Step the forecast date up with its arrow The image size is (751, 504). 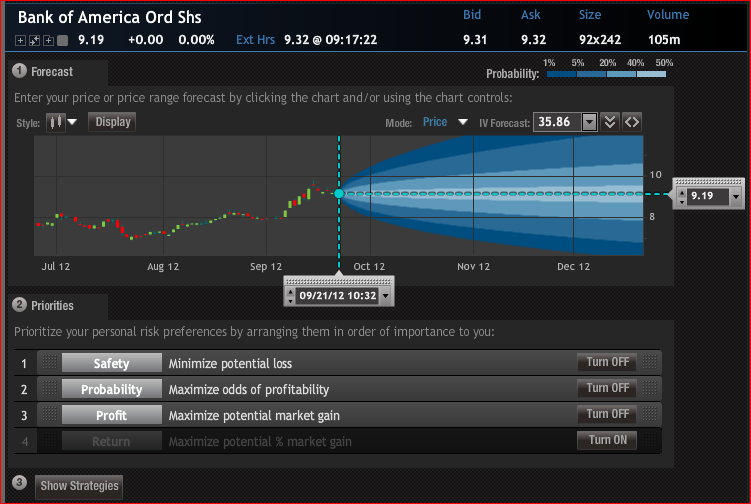(x=290, y=291)
